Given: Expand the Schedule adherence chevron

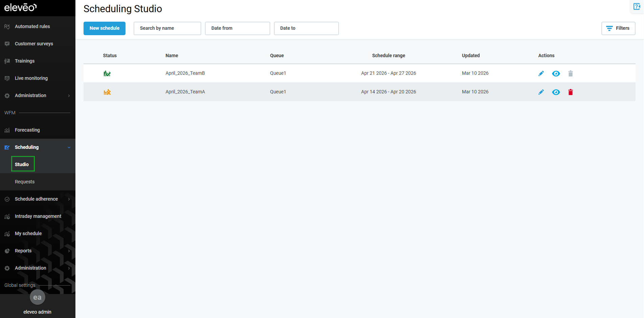Looking at the screenshot, I should tap(69, 199).
